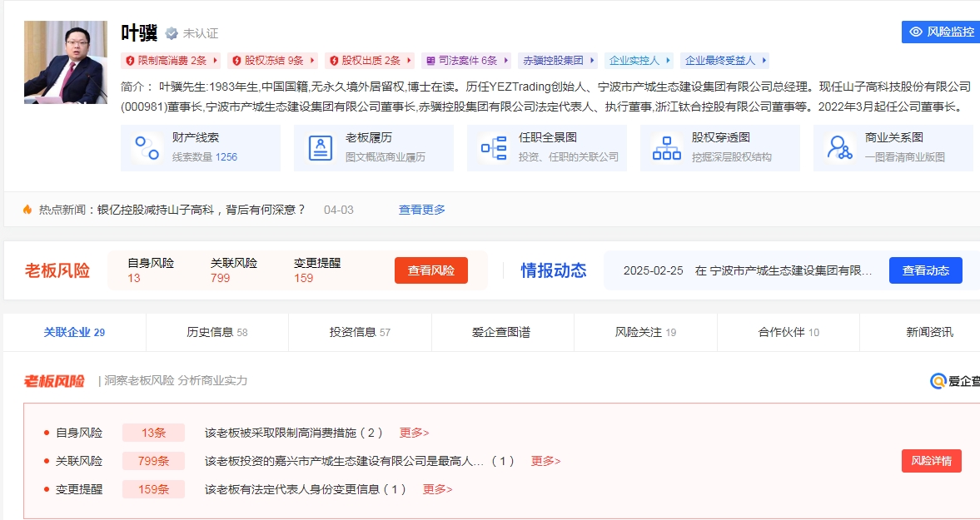Click the 159条 badge in risk list
This screenshot has height=520, width=980.
pyautogui.click(x=154, y=489)
